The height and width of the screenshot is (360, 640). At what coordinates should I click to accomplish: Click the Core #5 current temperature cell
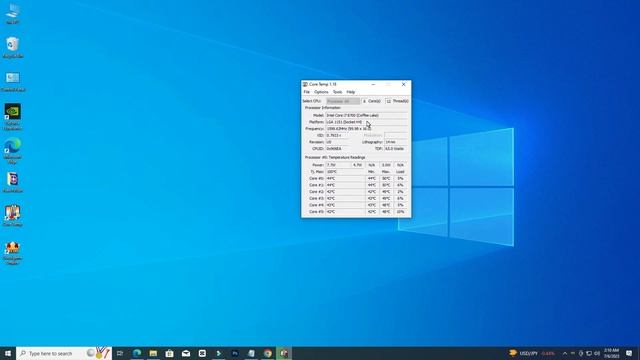[345, 211]
